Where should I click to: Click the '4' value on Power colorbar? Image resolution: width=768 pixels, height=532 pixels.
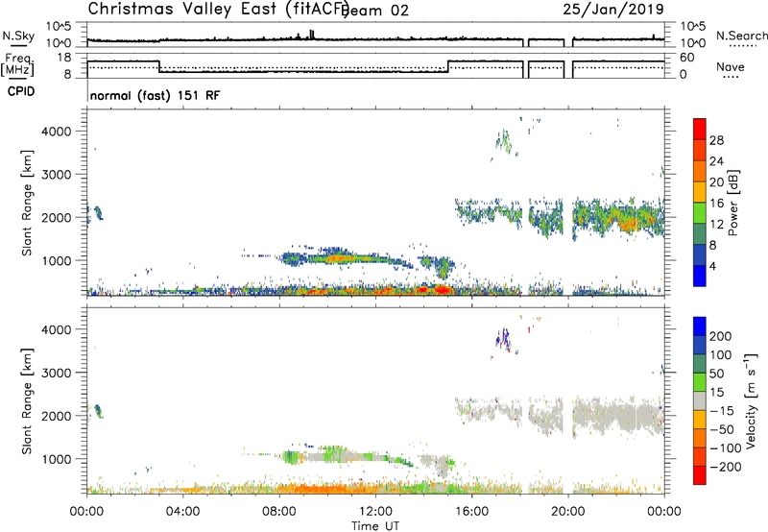pyautogui.click(x=712, y=266)
